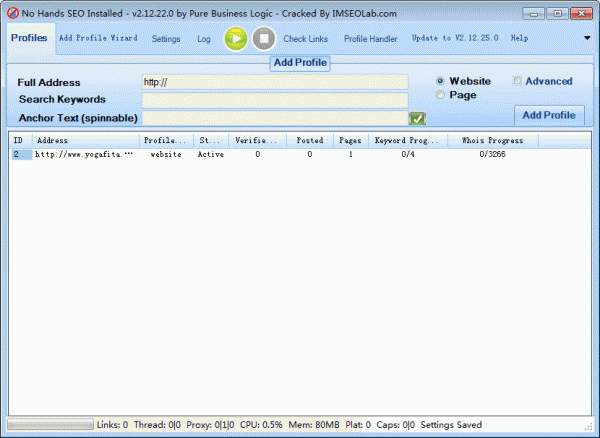Click the 'Active' status cell

[x=211, y=155]
